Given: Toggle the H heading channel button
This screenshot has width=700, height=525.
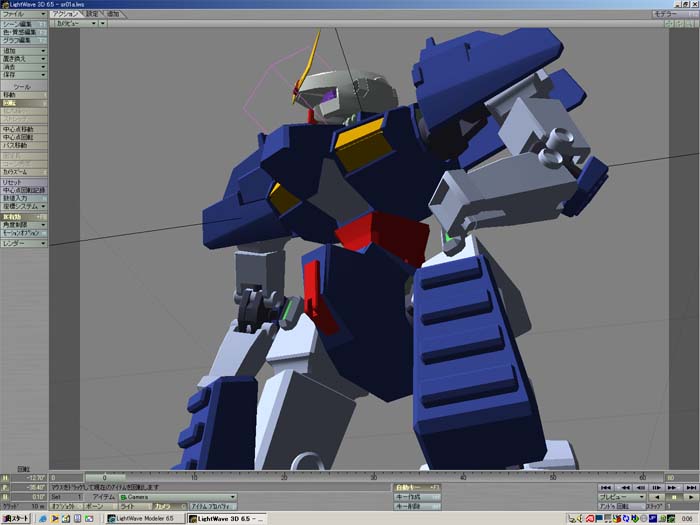Looking at the screenshot, I should coord(5,478).
